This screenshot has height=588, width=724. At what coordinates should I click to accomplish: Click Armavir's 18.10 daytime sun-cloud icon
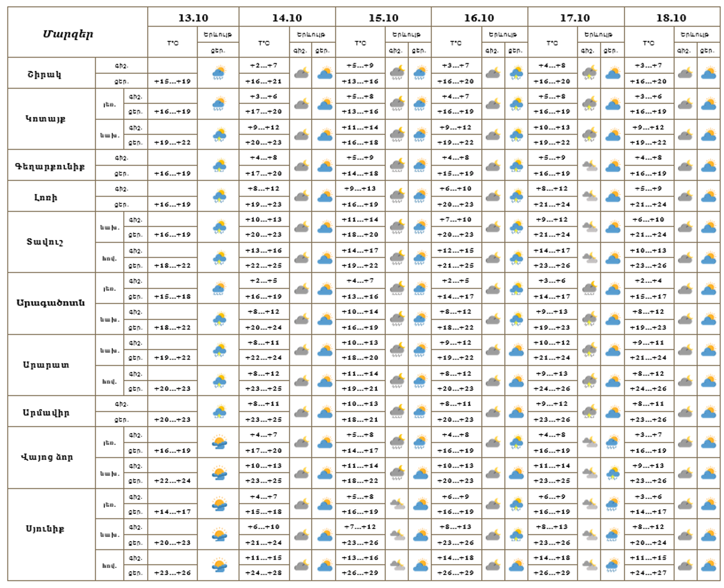coord(709,412)
